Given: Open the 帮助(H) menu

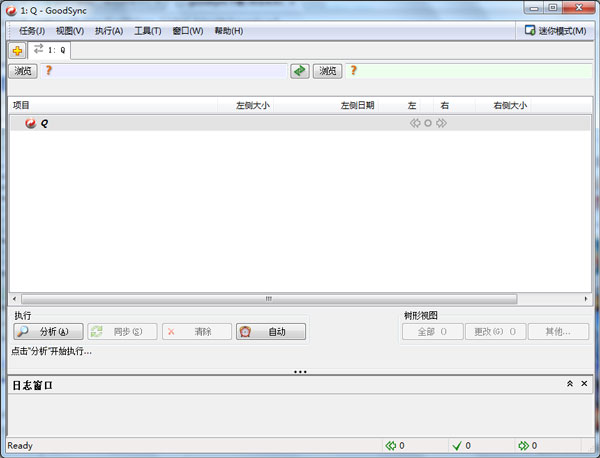Looking at the screenshot, I should [229, 31].
